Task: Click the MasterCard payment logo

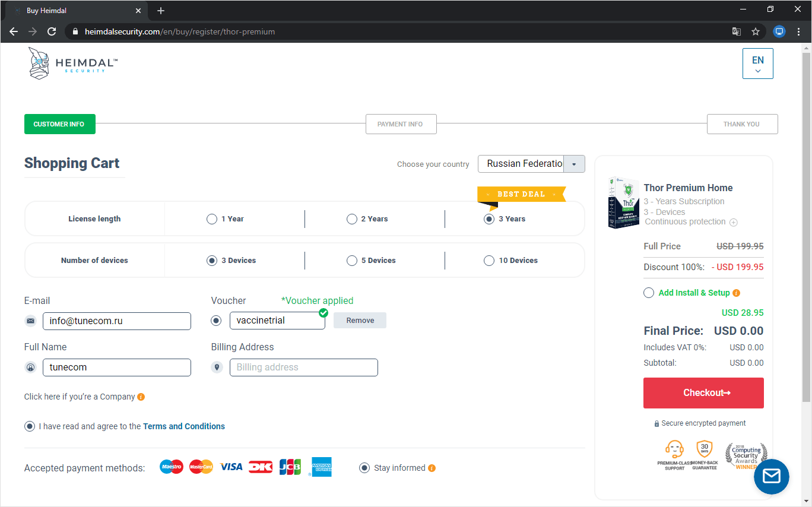Action: point(201,467)
